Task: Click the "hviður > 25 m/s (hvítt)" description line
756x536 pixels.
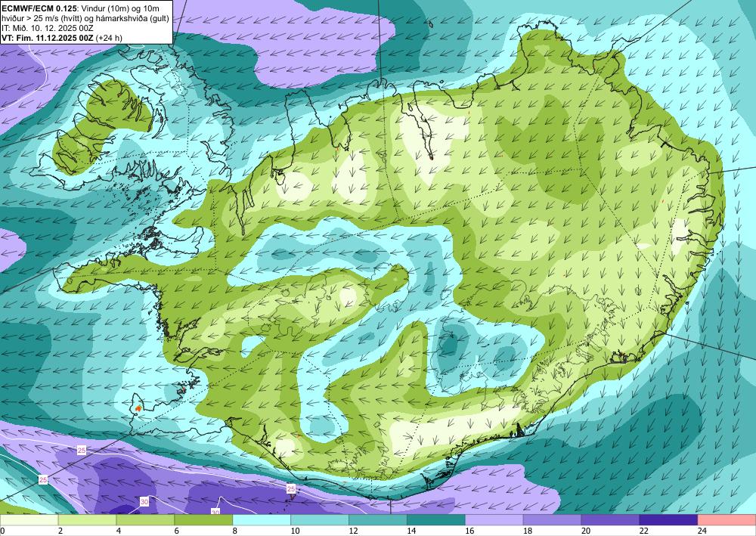Action: (85, 18)
